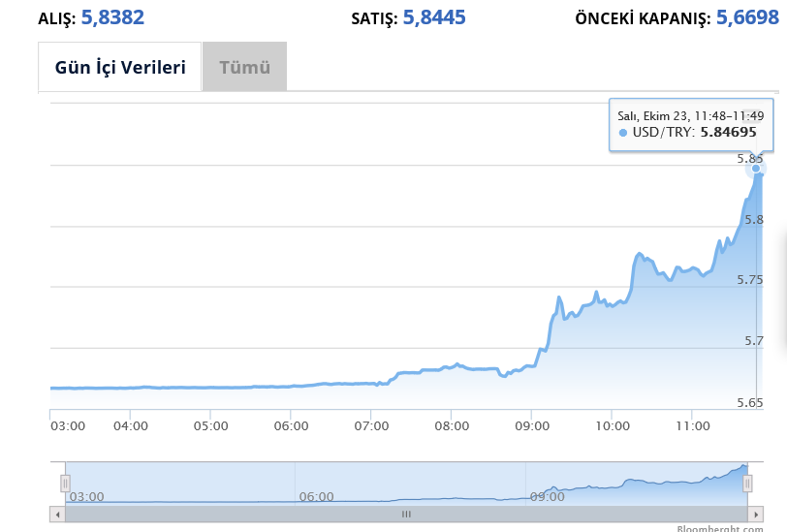Click the highlighted data point on chart

click(x=756, y=168)
